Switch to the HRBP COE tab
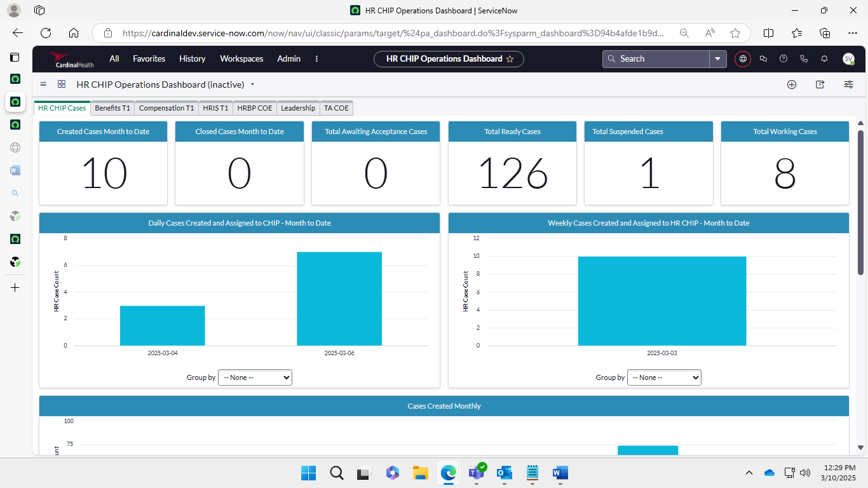 (x=255, y=108)
